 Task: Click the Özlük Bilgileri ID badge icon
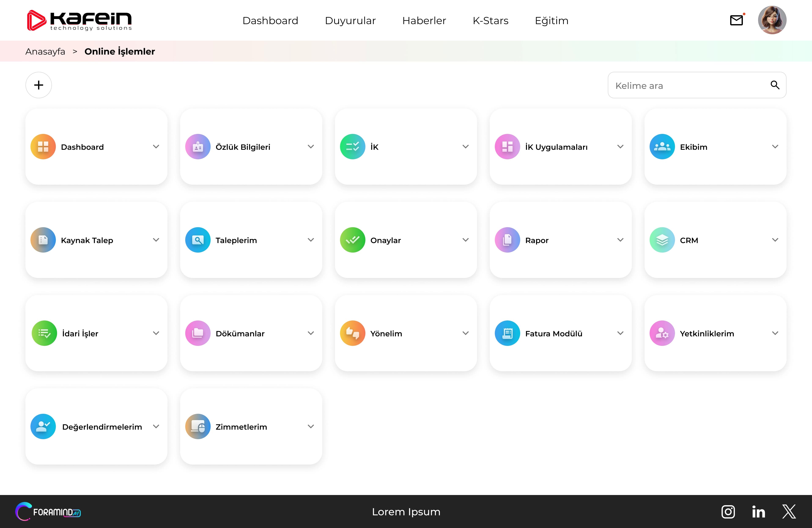click(x=198, y=147)
